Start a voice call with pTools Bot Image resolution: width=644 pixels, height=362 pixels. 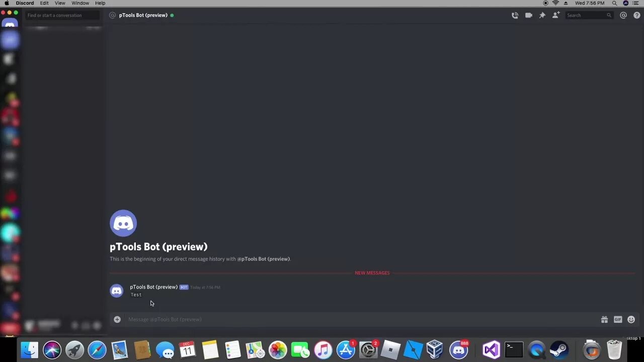pyautogui.click(x=515, y=16)
